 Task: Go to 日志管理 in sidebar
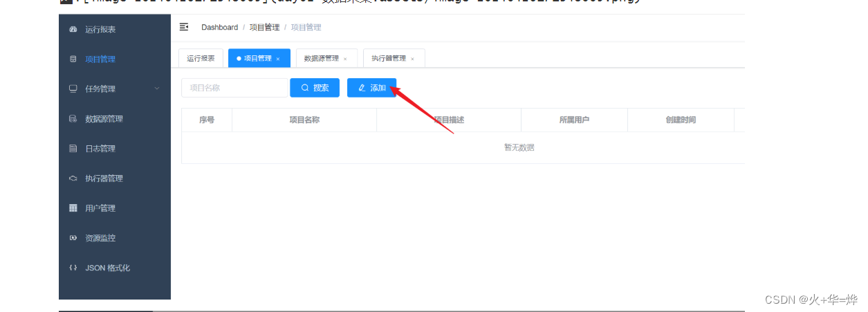coord(115,149)
